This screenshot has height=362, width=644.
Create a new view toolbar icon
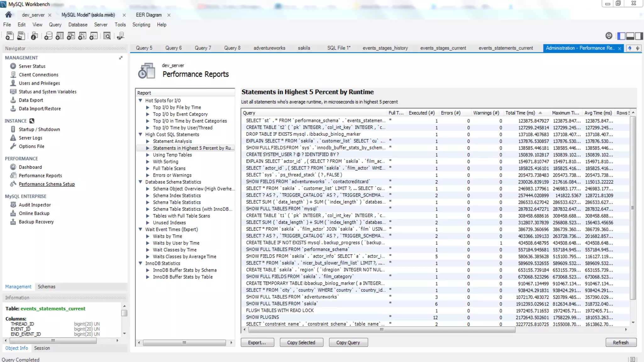(71, 36)
